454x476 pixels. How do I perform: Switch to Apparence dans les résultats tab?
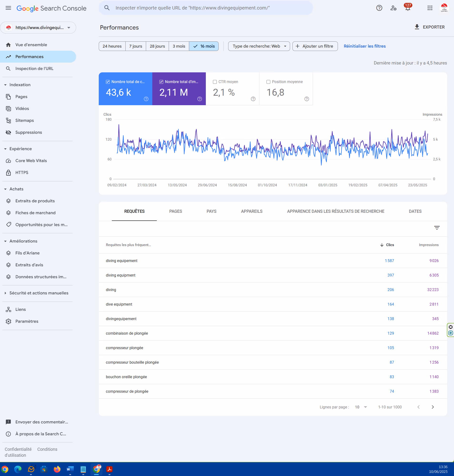click(x=336, y=211)
